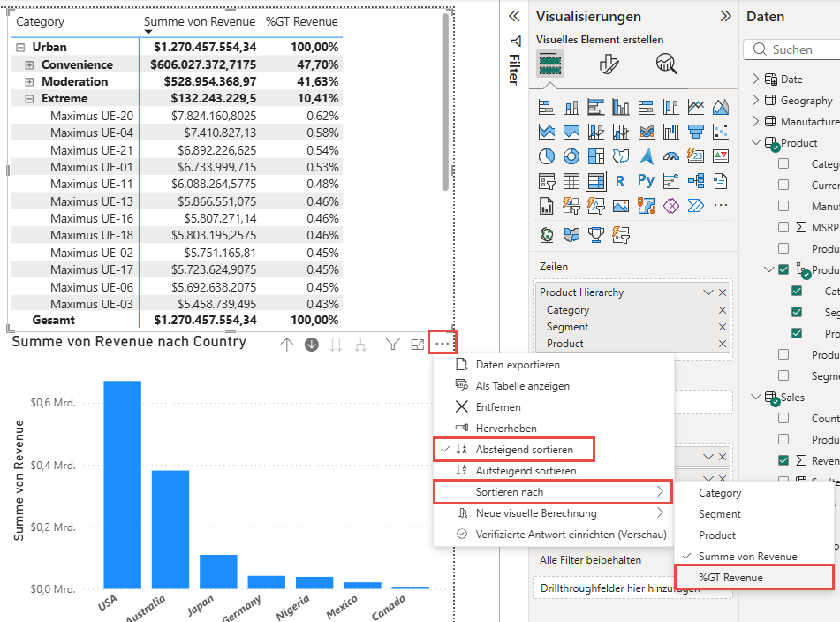This screenshot has height=622, width=840.
Task: Check the Count... field checkbox under Sales
Action: click(x=783, y=418)
